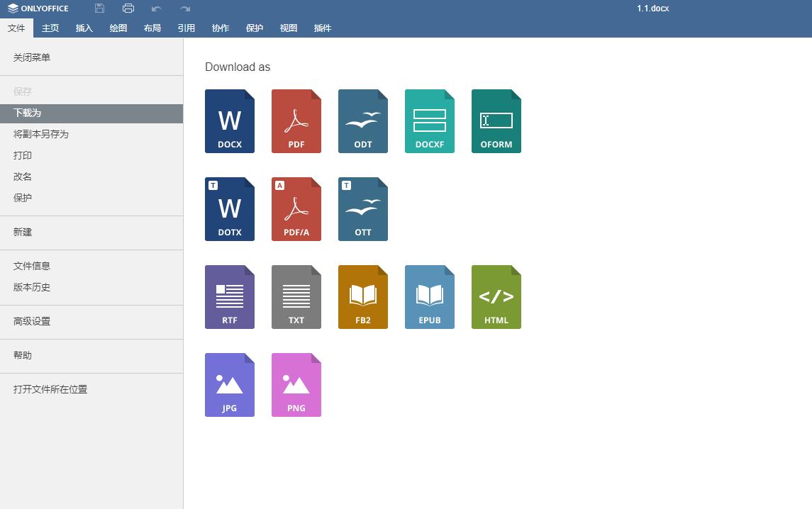Save document as HTML
Viewport: 812px width, 509px height.
coord(496,296)
